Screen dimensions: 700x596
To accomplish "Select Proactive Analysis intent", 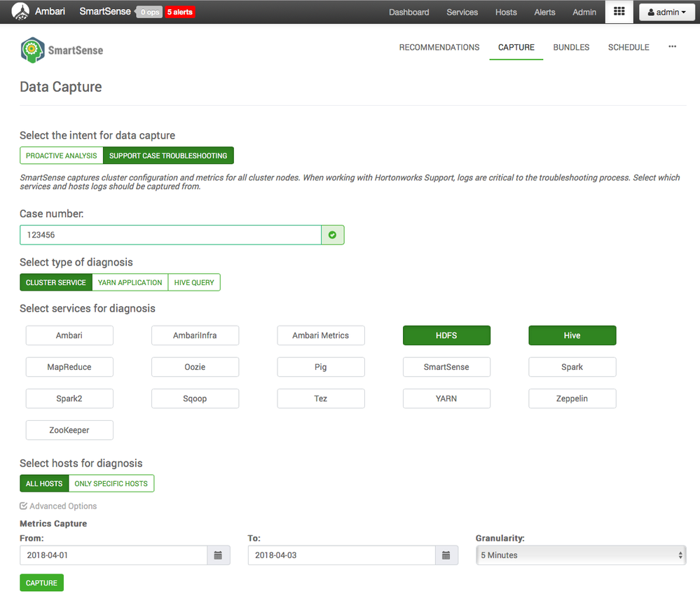I will click(x=62, y=155).
